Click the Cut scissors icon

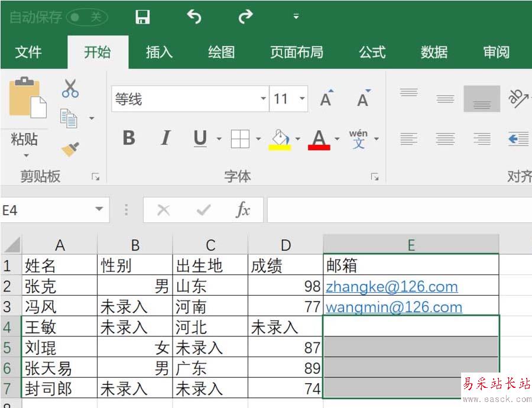click(70, 88)
